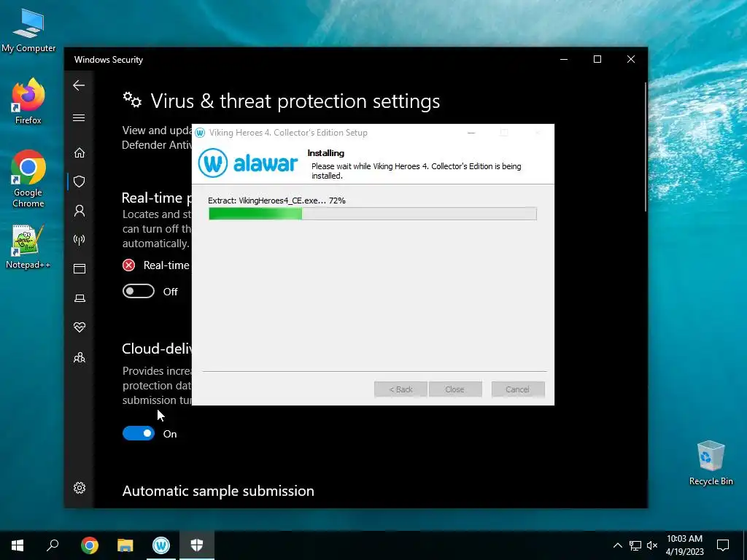Image resolution: width=747 pixels, height=560 pixels.
Task: Open Firewall & network protection antenna icon
Action: click(79, 239)
